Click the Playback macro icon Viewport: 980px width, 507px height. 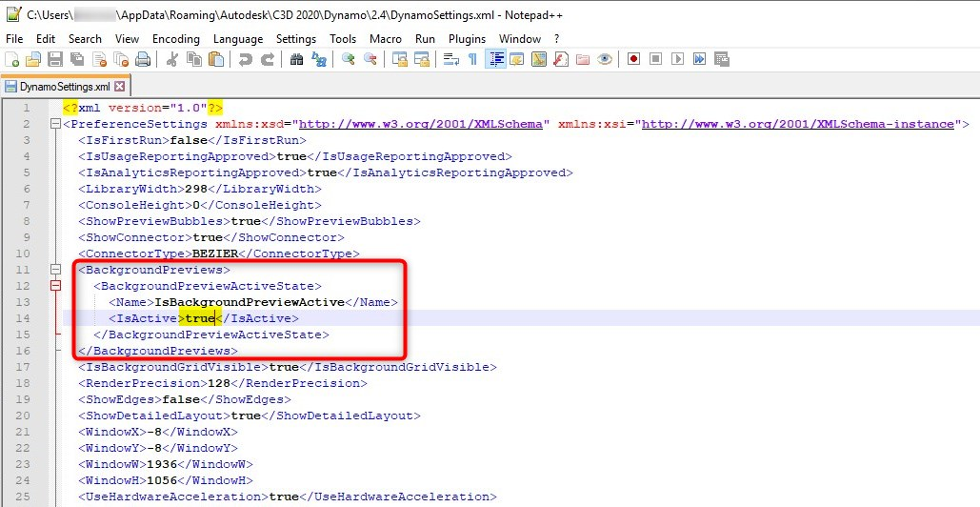click(677, 59)
